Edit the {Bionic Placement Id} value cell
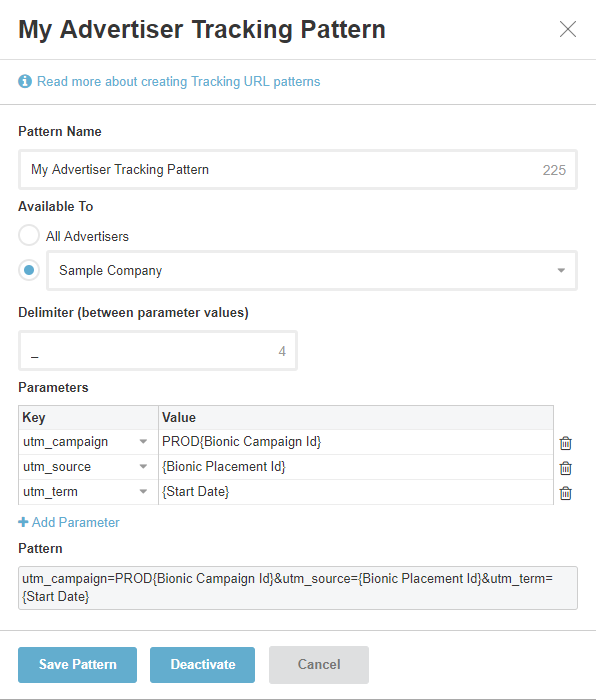The height and width of the screenshot is (700, 596). pyautogui.click(x=356, y=467)
